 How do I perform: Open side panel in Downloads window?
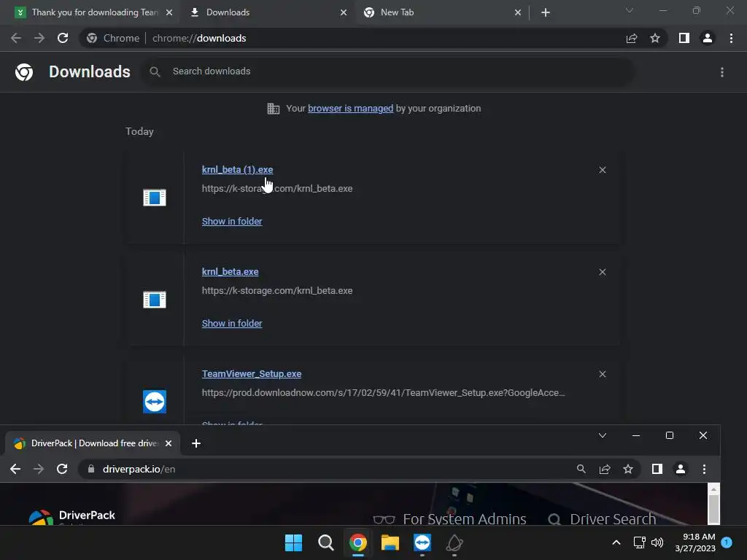tap(684, 38)
